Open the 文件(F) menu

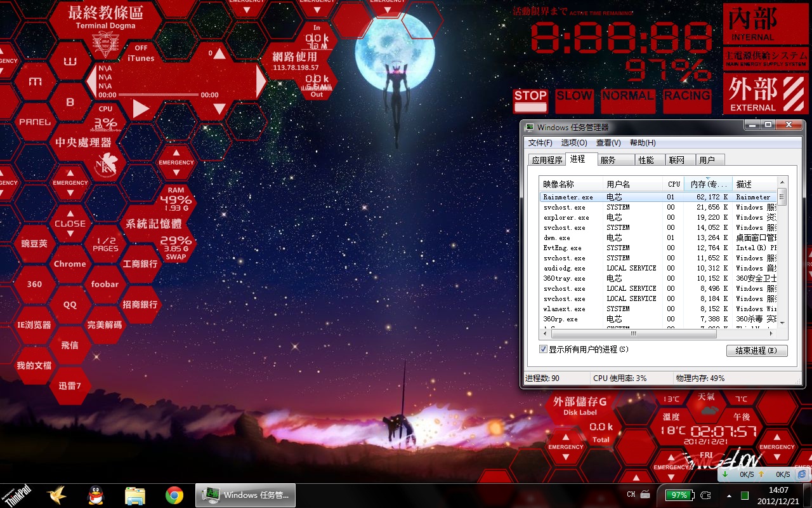[540, 143]
